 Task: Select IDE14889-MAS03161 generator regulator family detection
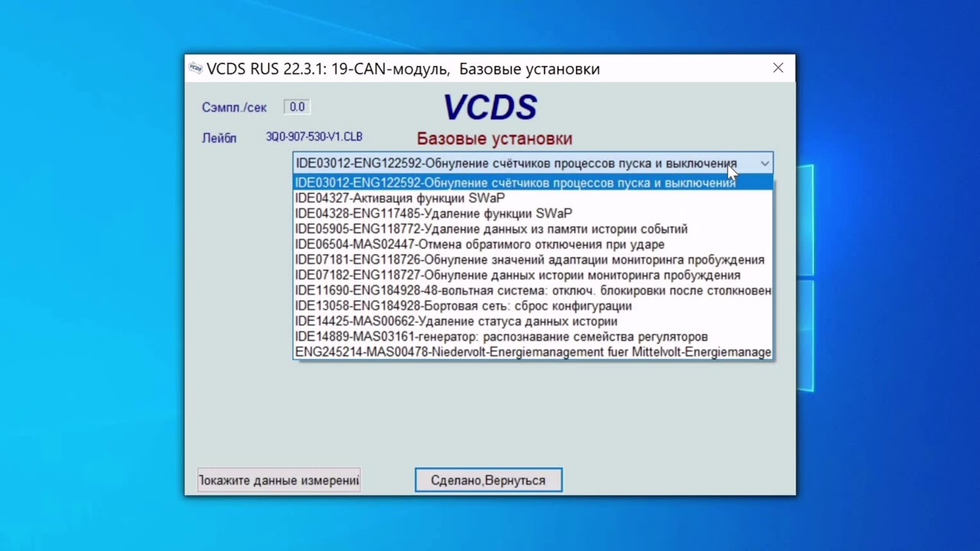[533, 337]
